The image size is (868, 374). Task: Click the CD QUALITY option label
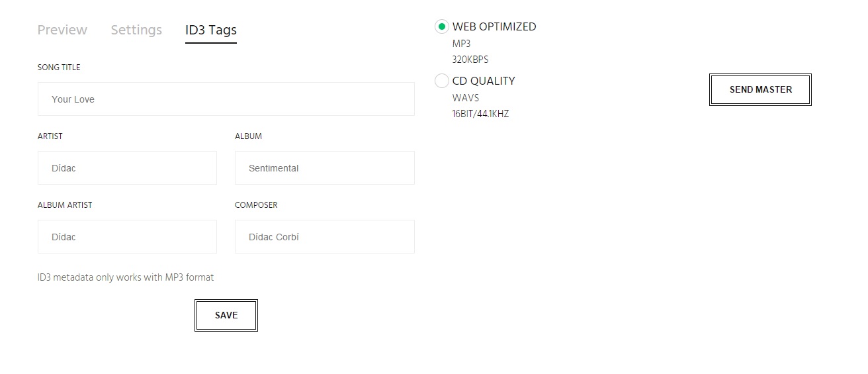(484, 81)
